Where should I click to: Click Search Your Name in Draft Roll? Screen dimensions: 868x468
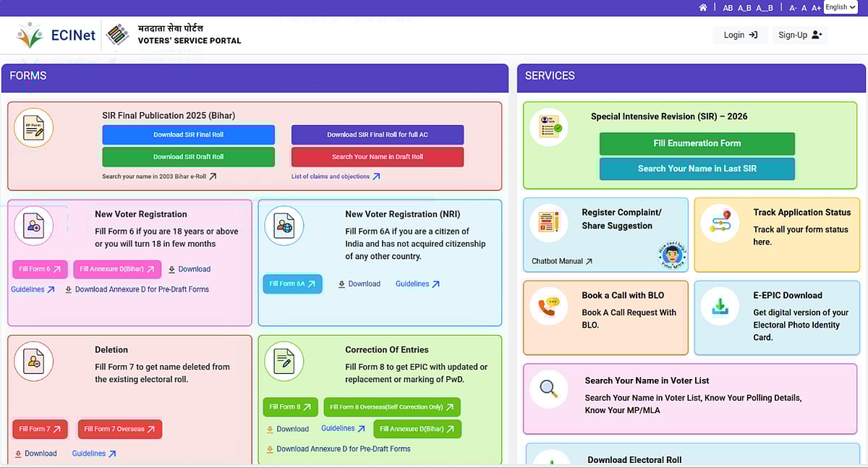377,157
